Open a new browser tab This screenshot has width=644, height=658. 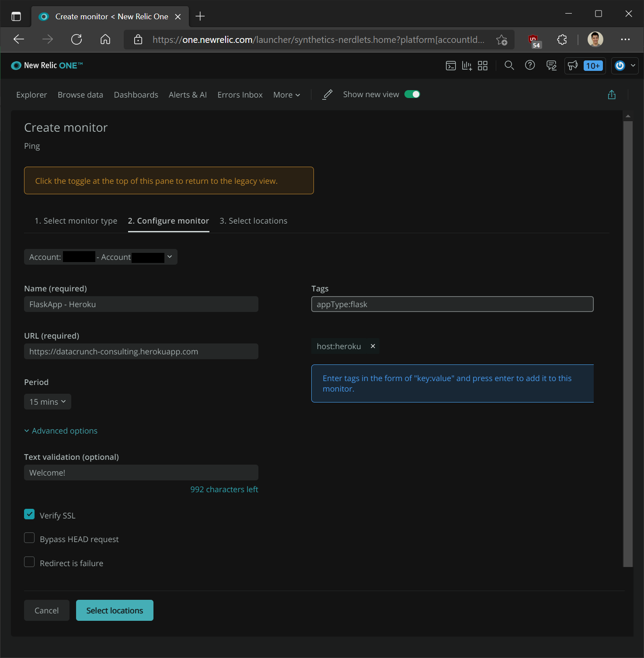point(200,16)
